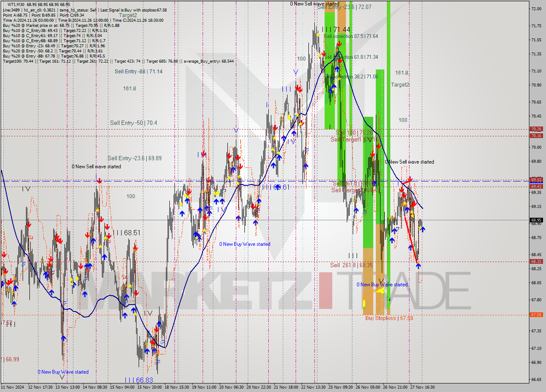Image resolution: width=546 pixels, height=392 pixels.
Task: Click the '18 Nov 15:30' time label
Action: point(177,387)
